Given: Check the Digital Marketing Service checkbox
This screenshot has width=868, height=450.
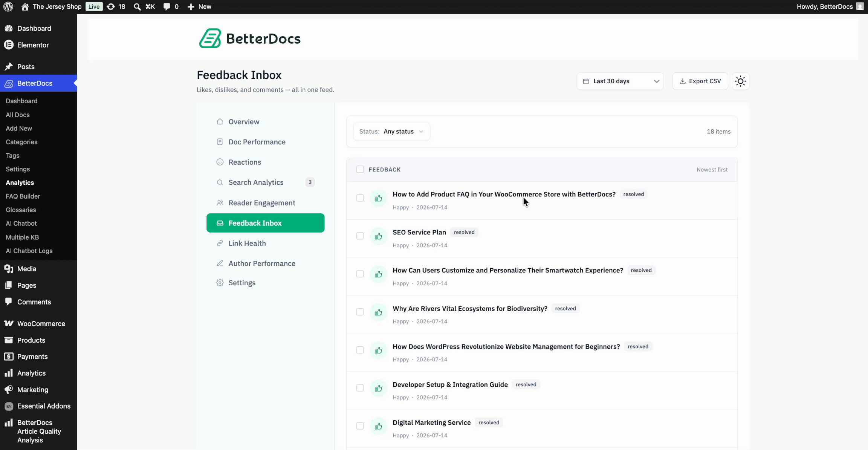Looking at the screenshot, I should (360, 426).
